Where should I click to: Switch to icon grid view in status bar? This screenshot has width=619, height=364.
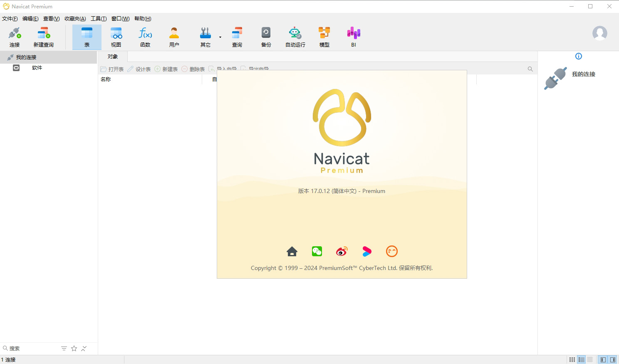[572, 360]
